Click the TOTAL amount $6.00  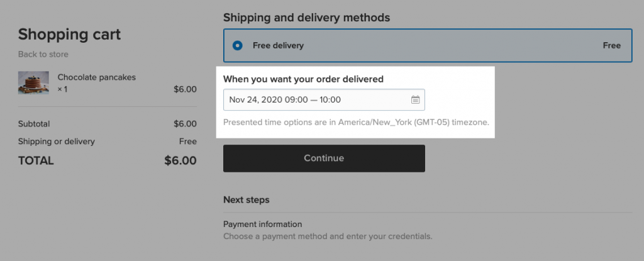pos(180,160)
